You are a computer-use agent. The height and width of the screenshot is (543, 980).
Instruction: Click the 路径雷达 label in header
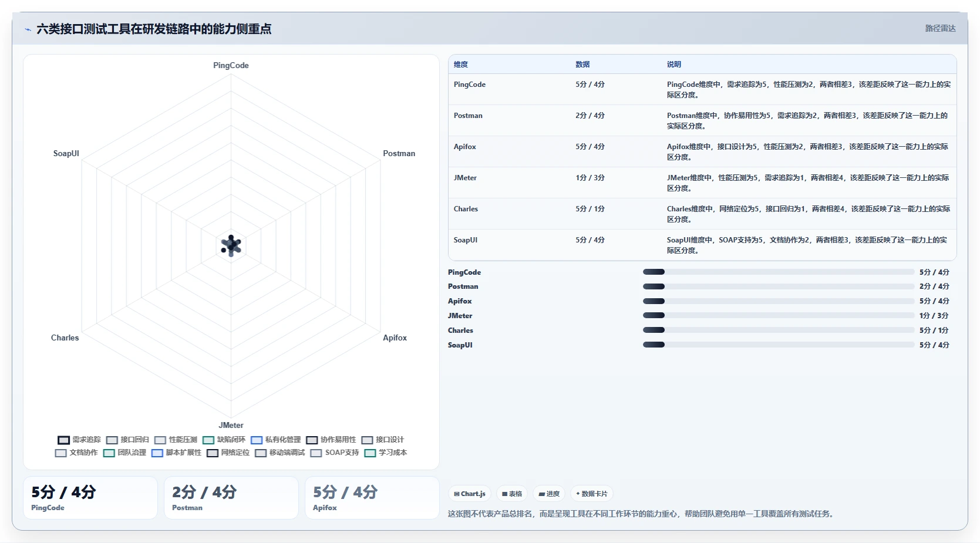click(940, 28)
